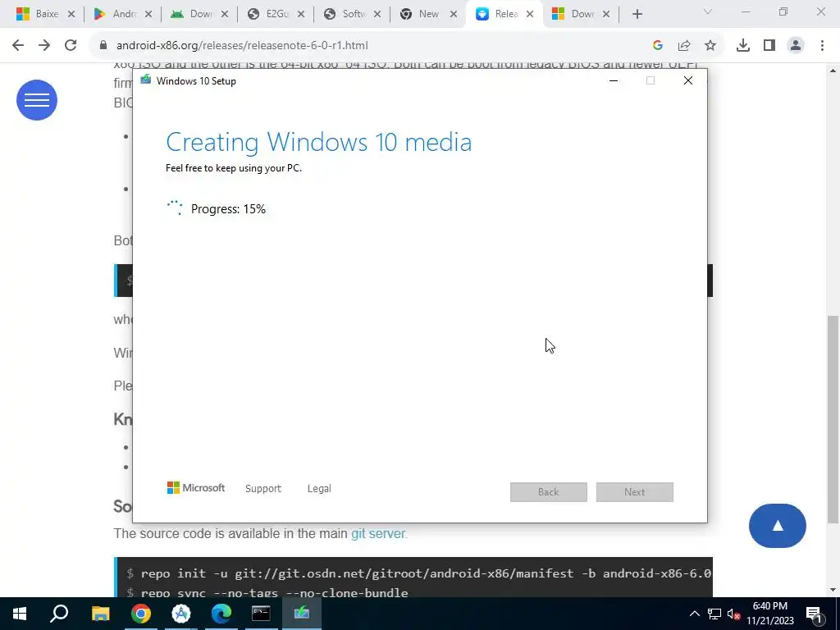Open Windows taskbar search
This screenshot has height=630, width=840.
(59, 614)
